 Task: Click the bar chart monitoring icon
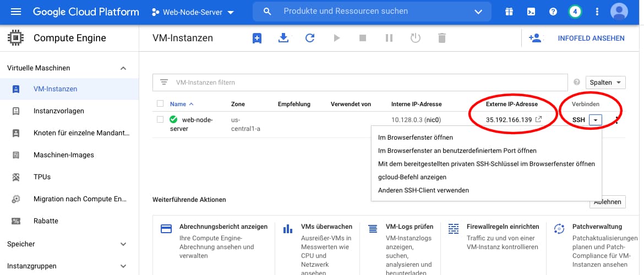coord(288,229)
